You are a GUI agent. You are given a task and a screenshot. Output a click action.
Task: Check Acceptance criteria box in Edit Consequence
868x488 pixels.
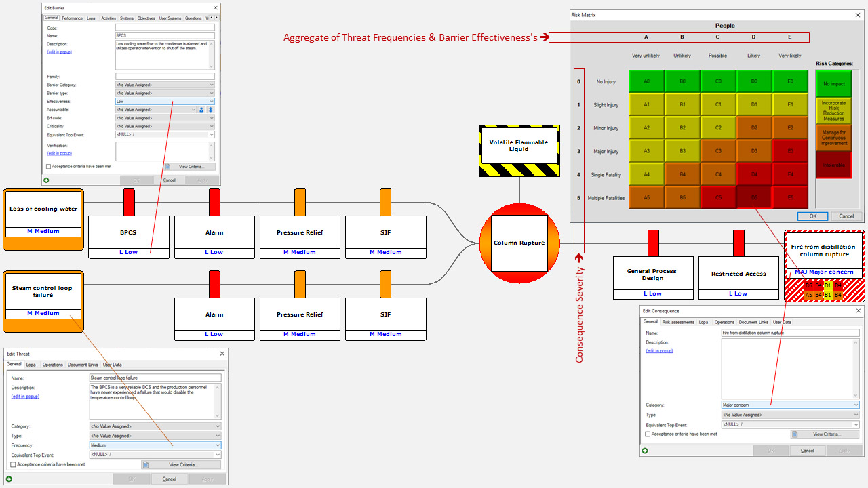point(648,434)
